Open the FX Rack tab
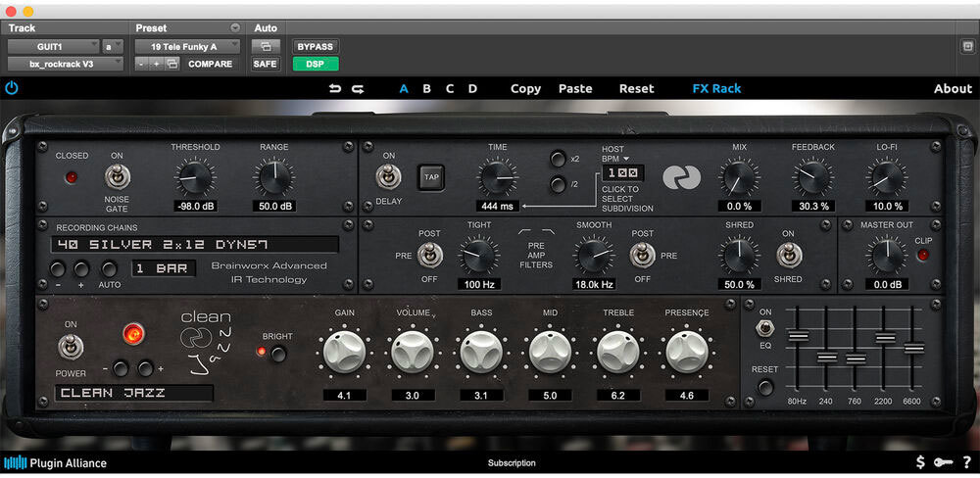Viewport: 980px width, 478px height. pos(716,88)
